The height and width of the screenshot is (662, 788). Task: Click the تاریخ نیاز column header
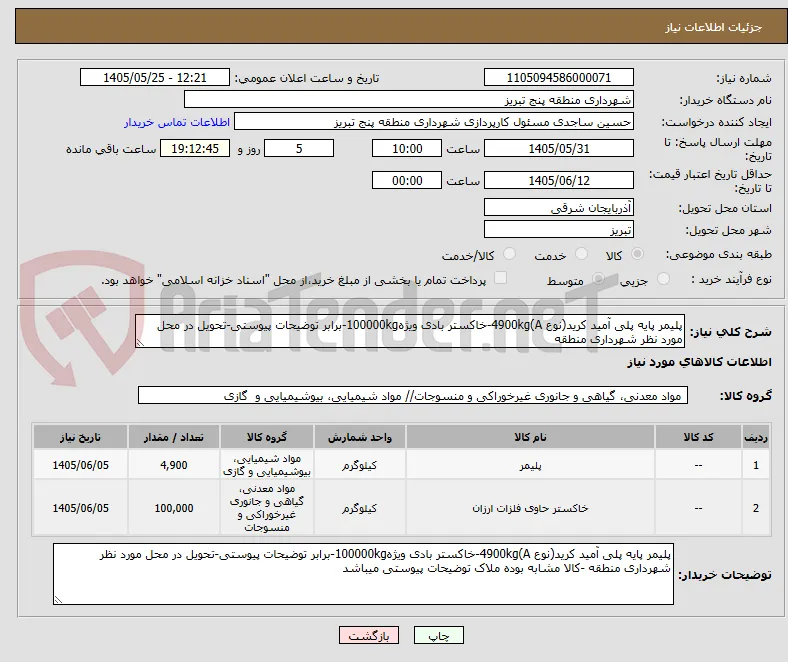coord(80,437)
